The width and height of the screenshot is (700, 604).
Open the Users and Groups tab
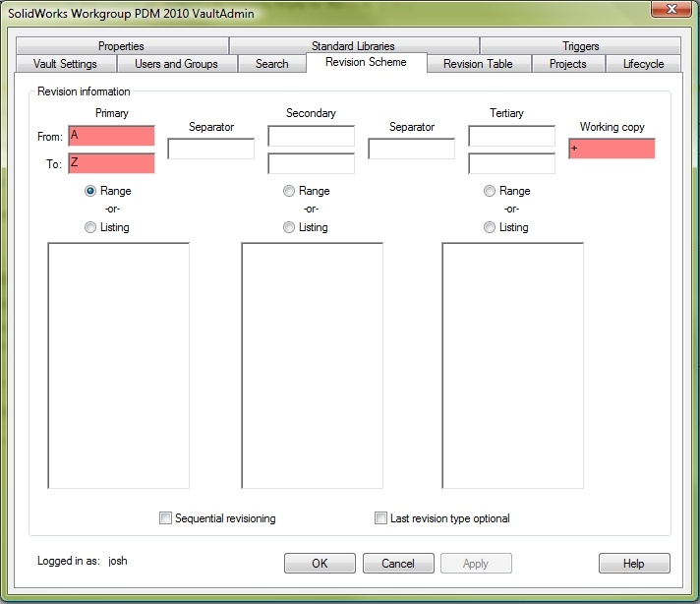(x=176, y=64)
